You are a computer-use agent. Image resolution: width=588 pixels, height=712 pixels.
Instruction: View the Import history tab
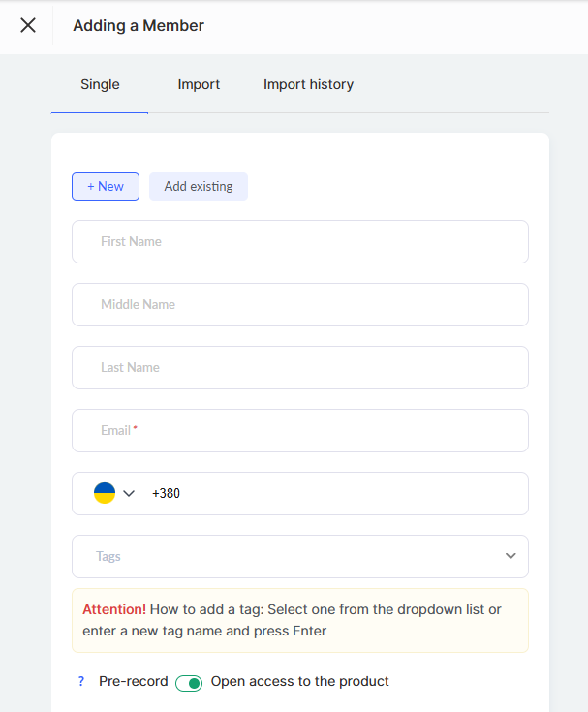[308, 85]
